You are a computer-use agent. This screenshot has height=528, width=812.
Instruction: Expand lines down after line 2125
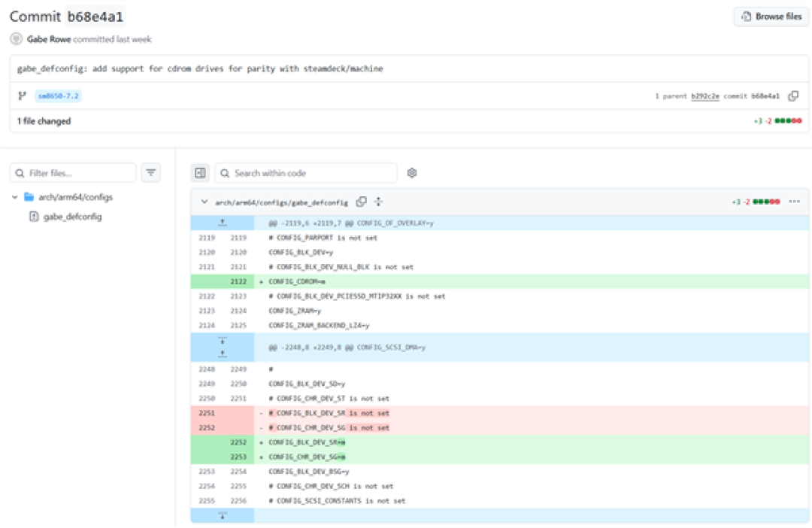[222, 341]
